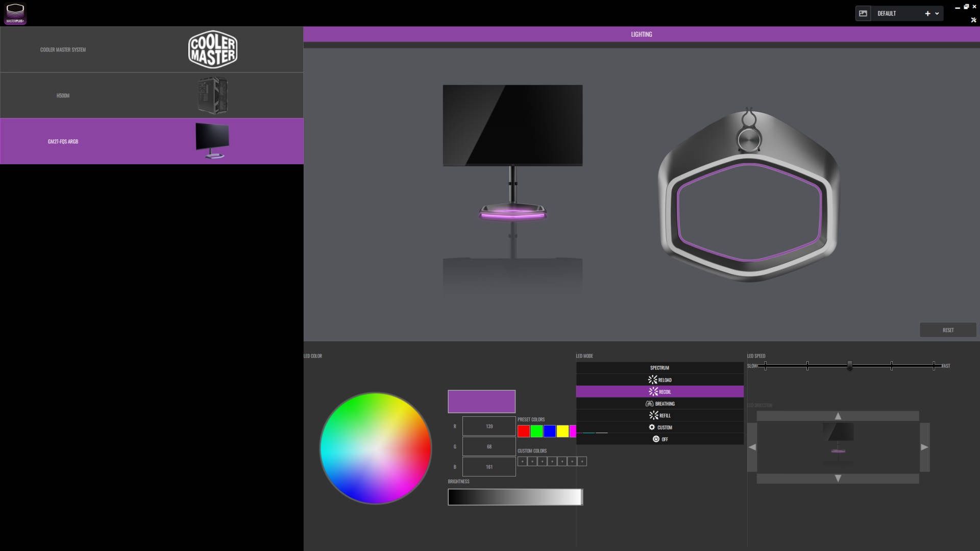Click the Refill mode burst icon
Screen dimensions: 980x551
[x=653, y=415]
